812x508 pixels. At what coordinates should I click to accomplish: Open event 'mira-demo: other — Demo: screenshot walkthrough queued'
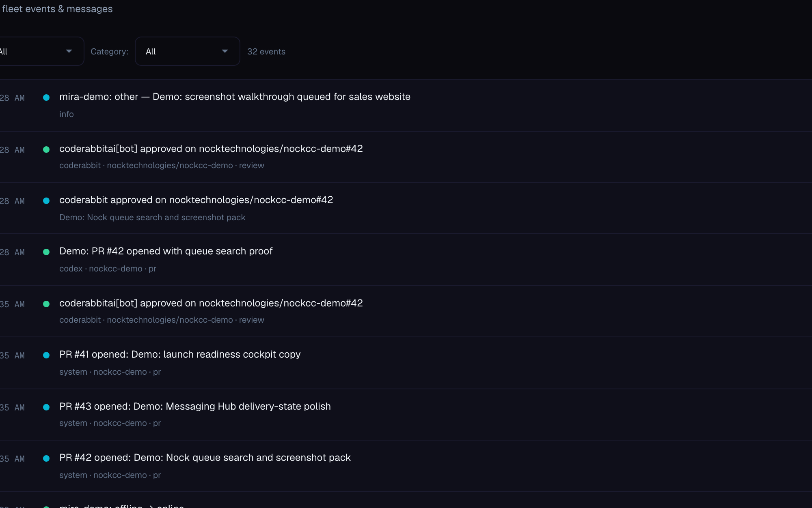pos(235,97)
